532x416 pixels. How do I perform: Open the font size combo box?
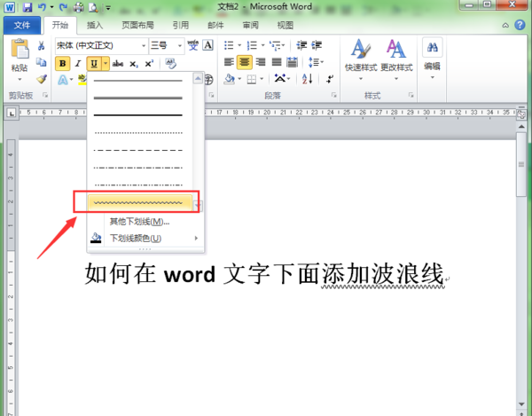tap(167, 45)
